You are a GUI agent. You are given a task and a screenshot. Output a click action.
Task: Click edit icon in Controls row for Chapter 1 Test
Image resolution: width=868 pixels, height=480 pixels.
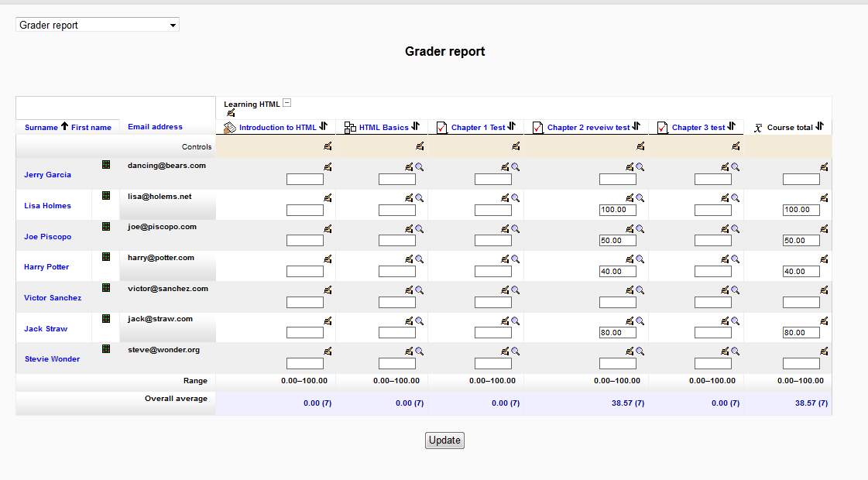click(x=516, y=146)
